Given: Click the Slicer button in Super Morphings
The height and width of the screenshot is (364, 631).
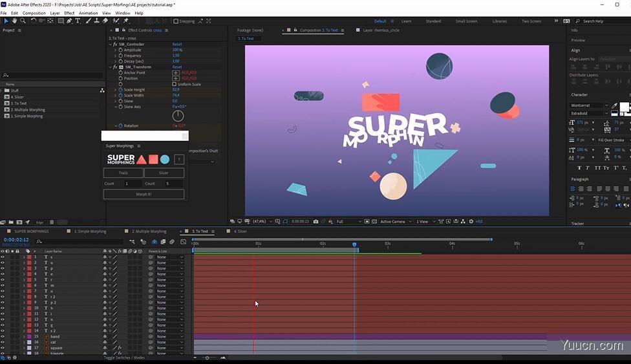Looking at the screenshot, I should click(x=164, y=173).
